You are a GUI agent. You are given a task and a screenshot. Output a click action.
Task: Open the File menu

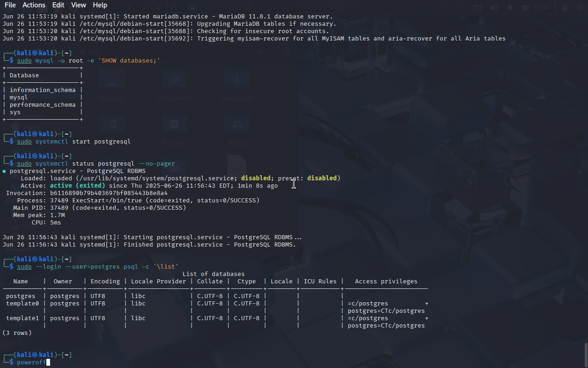tap(10, 5)
